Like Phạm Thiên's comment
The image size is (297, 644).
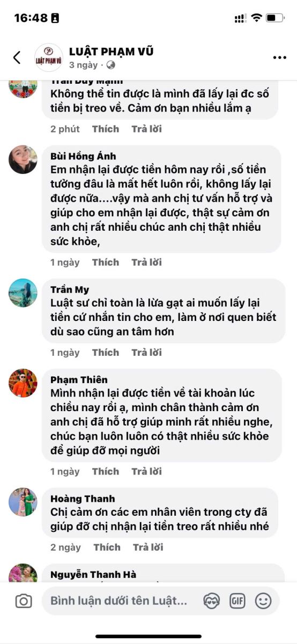point(106,472)
